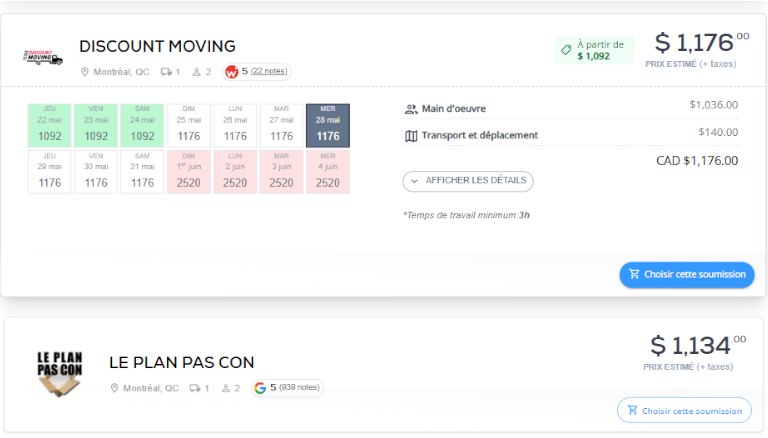
Task: Select Saturday 31 mai at 1176
Action: coord(142,172)
